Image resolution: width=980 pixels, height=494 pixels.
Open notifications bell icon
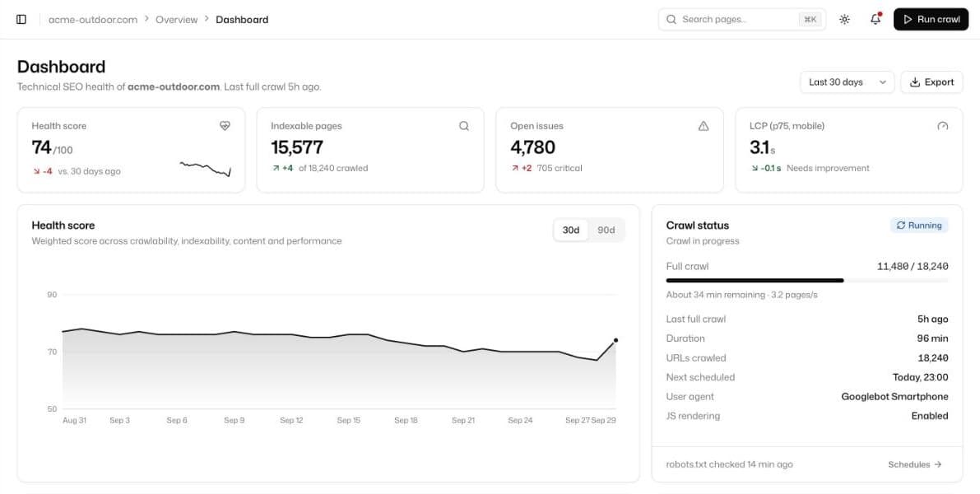875,20
